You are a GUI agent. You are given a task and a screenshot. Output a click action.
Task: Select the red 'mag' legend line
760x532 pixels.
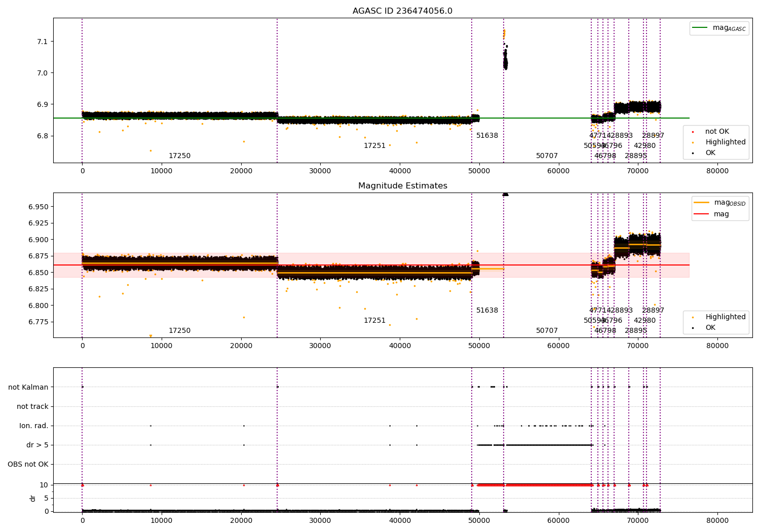pos(701,214)
